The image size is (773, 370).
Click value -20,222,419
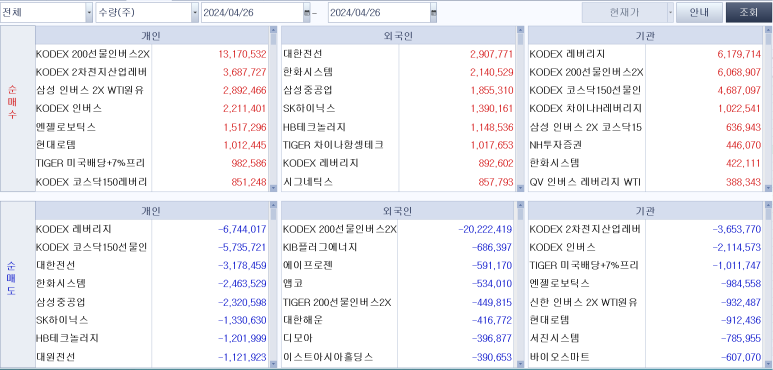[485, 229]
